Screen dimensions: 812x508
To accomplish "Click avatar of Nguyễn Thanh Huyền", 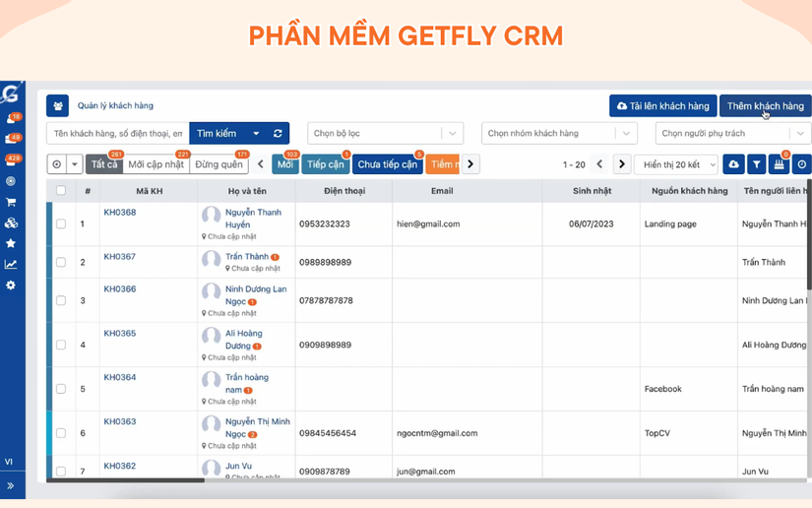I will [x=212, y=215].
